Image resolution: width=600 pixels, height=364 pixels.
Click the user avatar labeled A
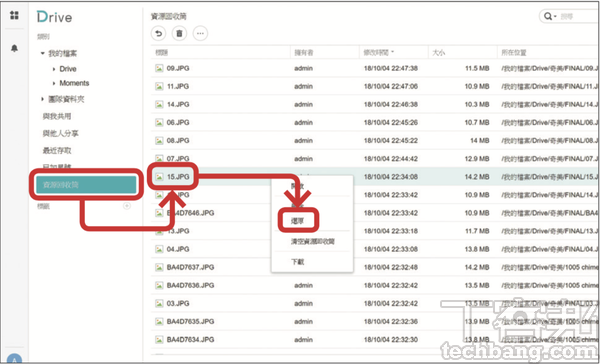[14, 360]
